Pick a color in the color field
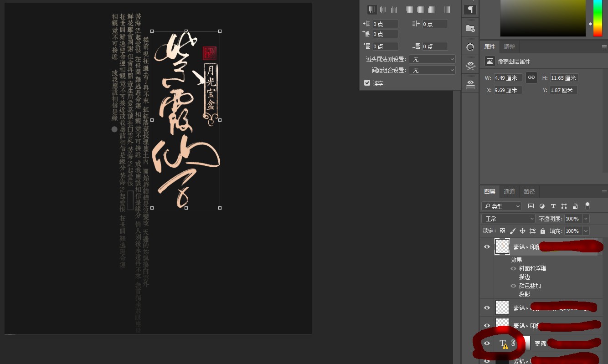The image size is (608, 364). pyautogui.click(x=543, y=18)
